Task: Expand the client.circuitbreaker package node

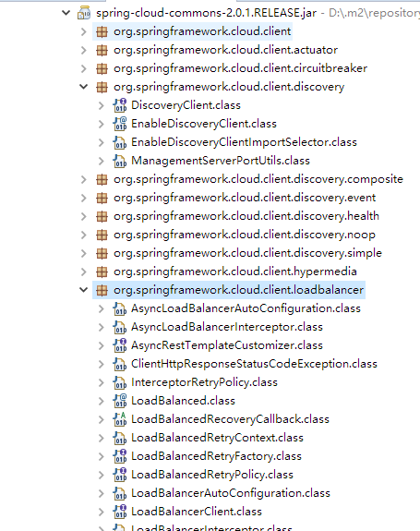Action: click(84, 68)
